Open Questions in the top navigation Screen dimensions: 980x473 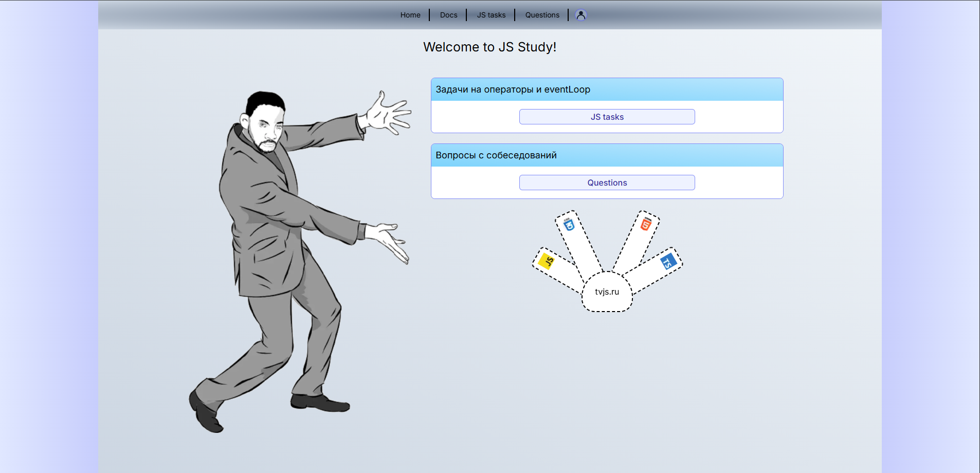542,15
